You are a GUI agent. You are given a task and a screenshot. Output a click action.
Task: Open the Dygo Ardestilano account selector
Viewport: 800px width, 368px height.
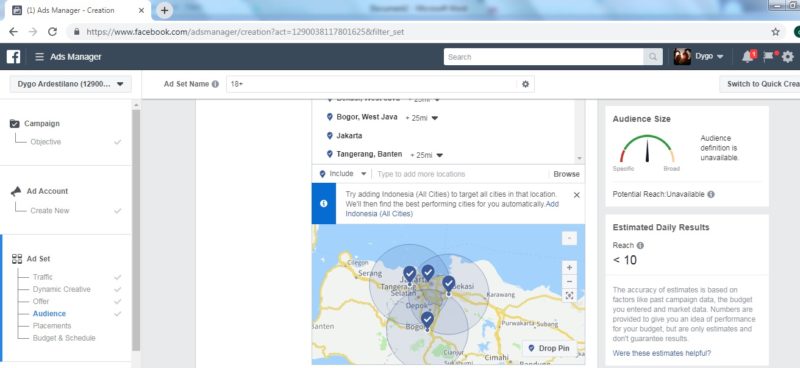point(70,84)
